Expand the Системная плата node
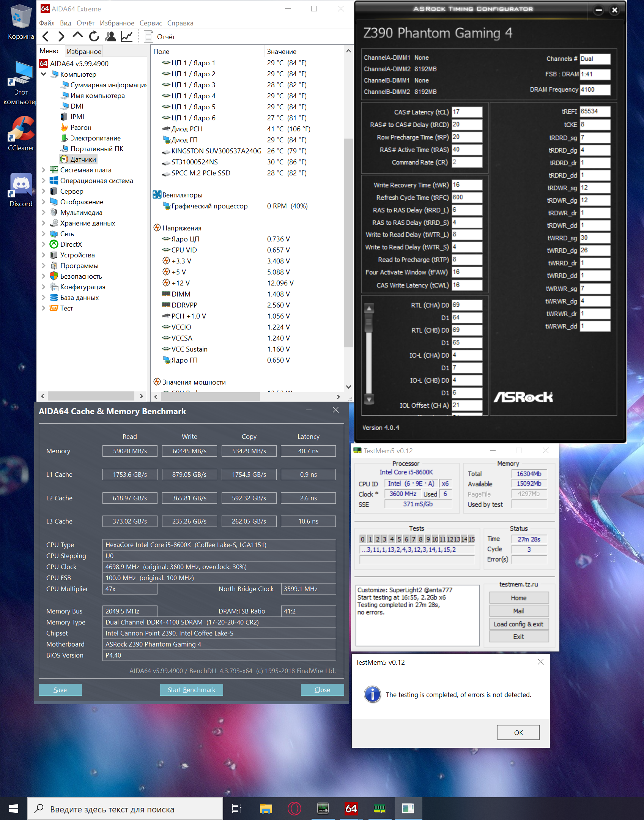 coord(44,170)
